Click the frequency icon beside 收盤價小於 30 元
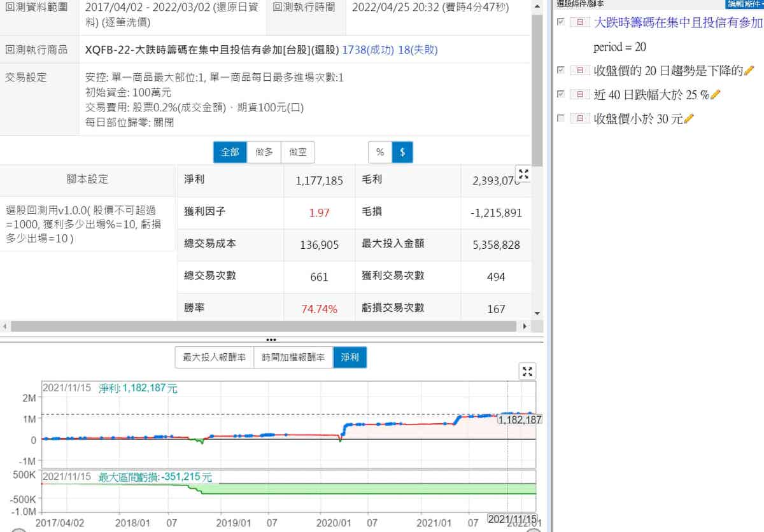Image resolution: width=764 pixels, height=532 pixels. (579, 119)
